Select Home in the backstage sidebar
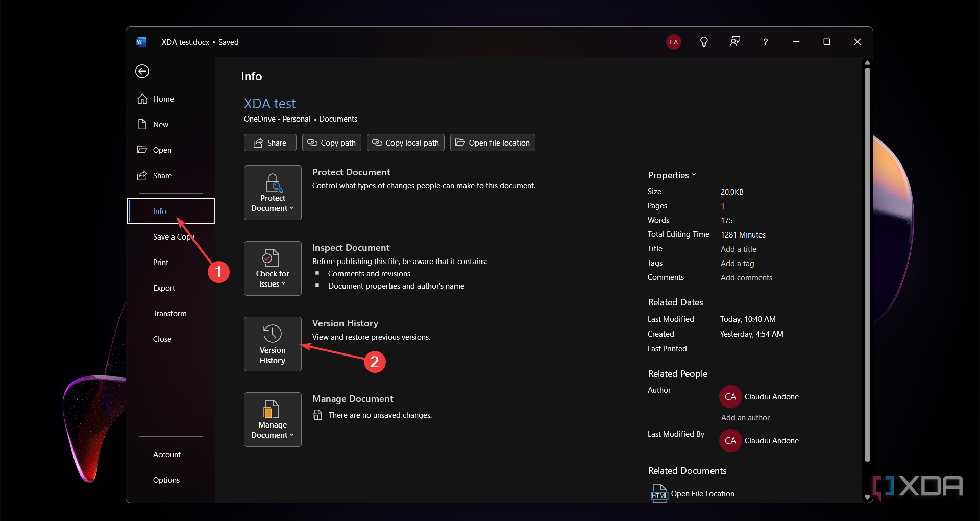980x521 pixels. [163, 99]
